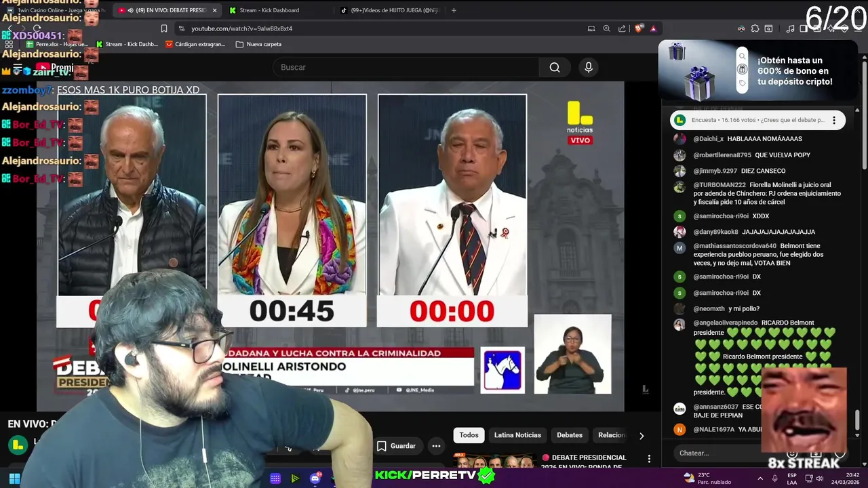
Task: Open the Brave Shields lion icon
Action: (x=638, y=28)
